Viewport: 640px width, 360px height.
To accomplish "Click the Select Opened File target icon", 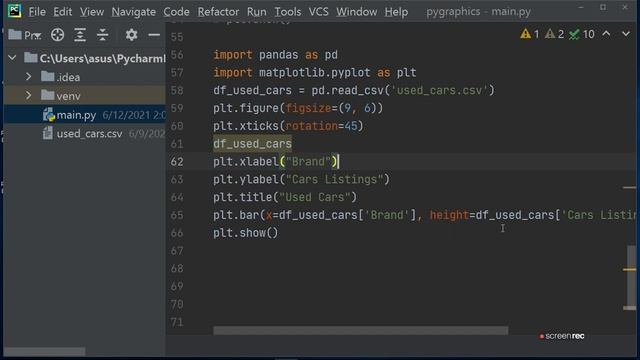I will 58,35.
